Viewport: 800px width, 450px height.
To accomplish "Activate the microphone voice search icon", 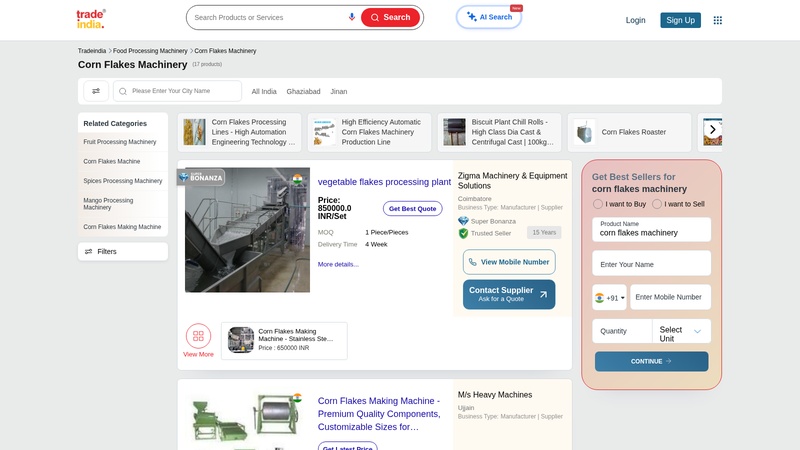I will 352,17.
